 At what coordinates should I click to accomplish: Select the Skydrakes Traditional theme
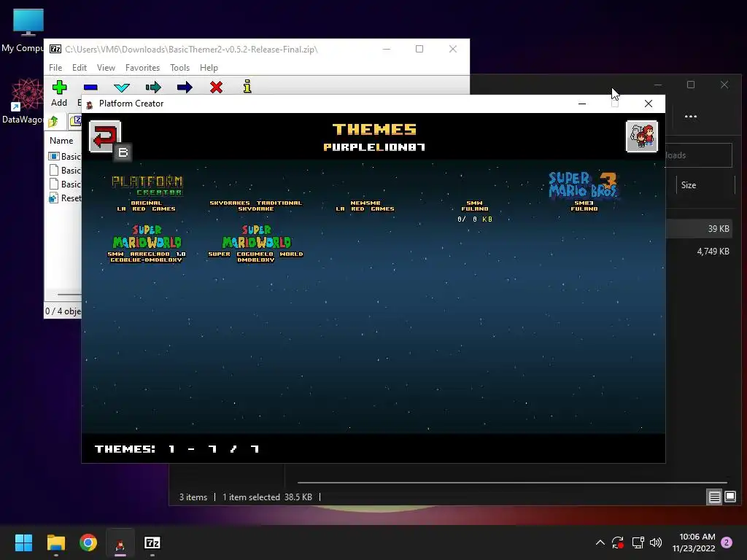(256, 206)
